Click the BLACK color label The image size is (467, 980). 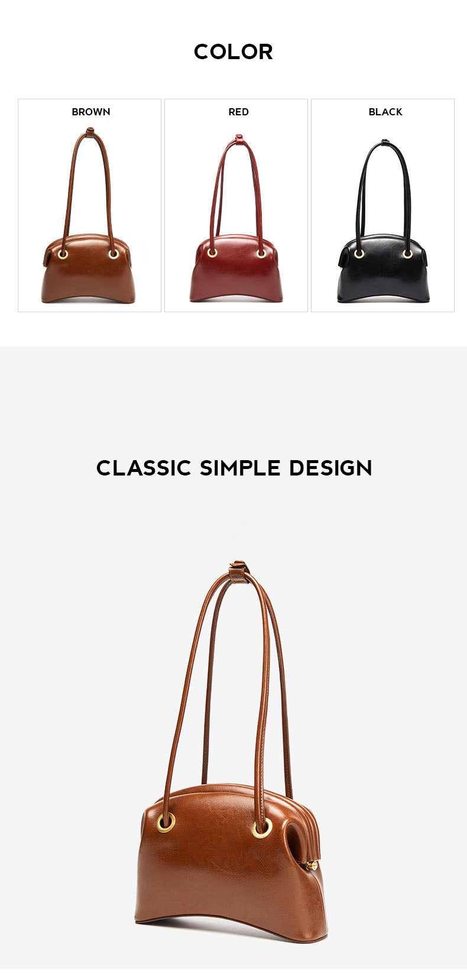(x=385, y=112)
